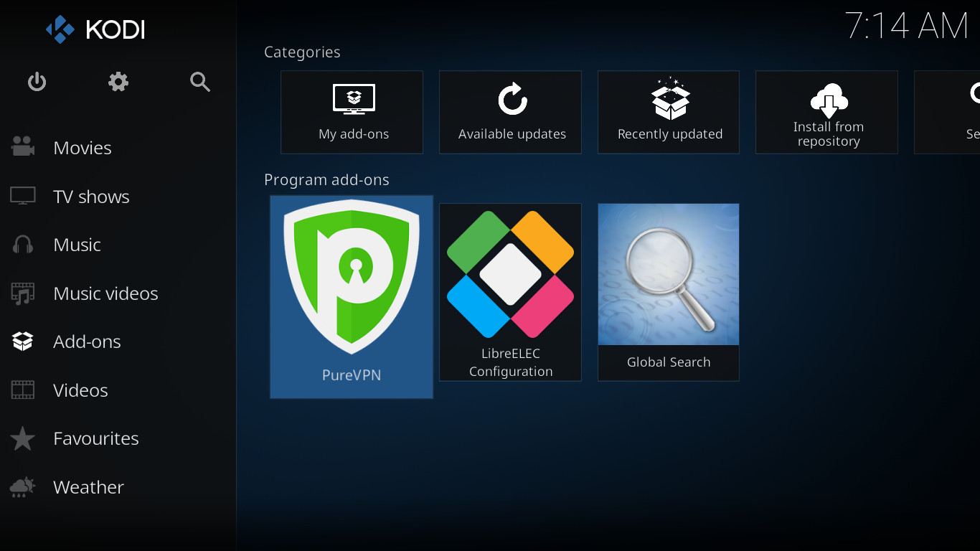Click the TV shows screen icon

pyautogui.click(x=23, y=196)
